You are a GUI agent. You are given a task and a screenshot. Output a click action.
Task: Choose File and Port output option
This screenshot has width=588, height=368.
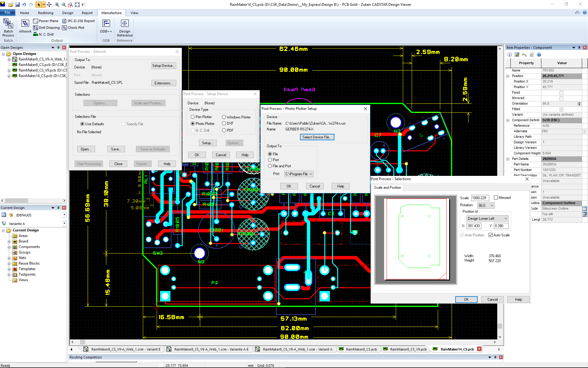(270, 166)
